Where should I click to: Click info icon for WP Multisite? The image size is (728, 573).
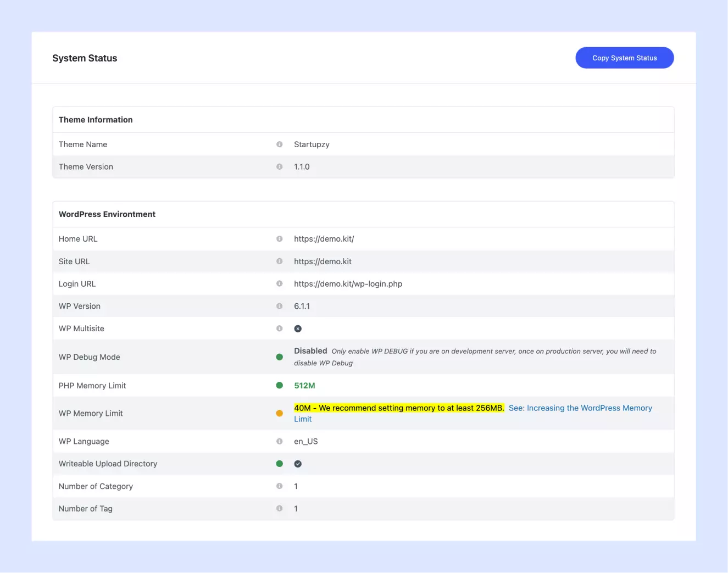(279, 329)
